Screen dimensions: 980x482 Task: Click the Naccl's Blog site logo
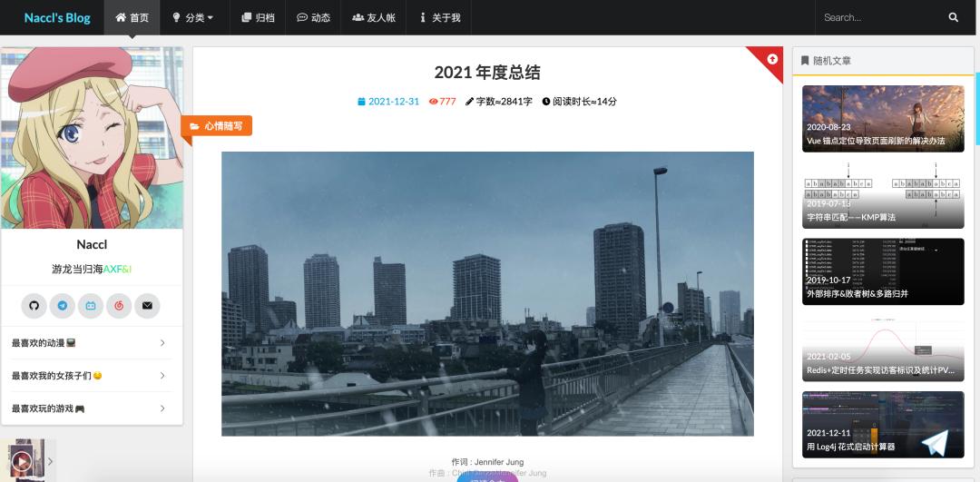pyautogui.click(x=57, y=17)
